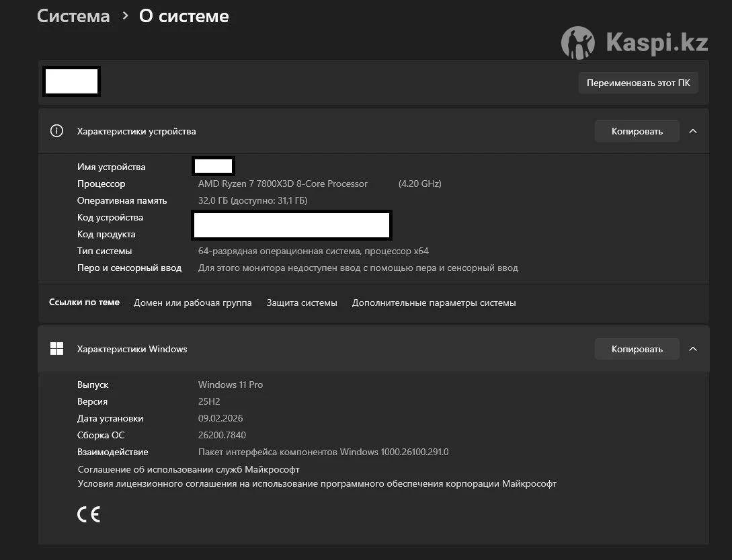Collapse the Характеристики Windows section chevron

(693, 349)
